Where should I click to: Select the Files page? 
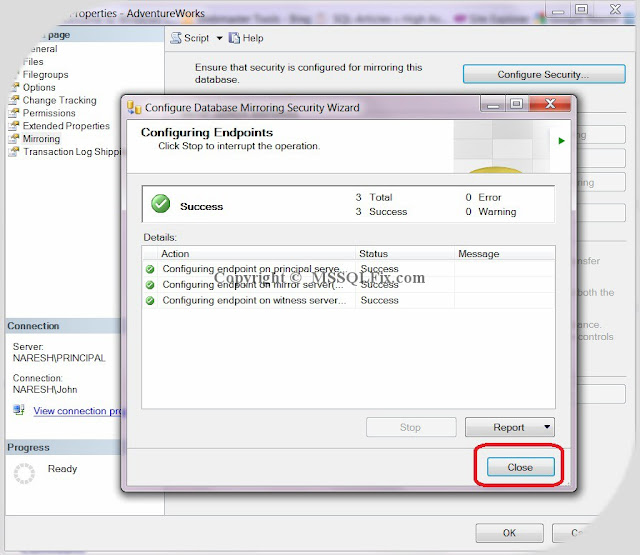point(33,62)
